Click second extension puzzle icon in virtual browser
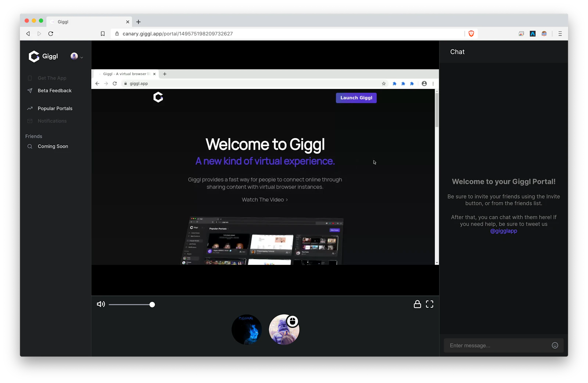Screen dimensions: 588x383 tap(403, 84)
